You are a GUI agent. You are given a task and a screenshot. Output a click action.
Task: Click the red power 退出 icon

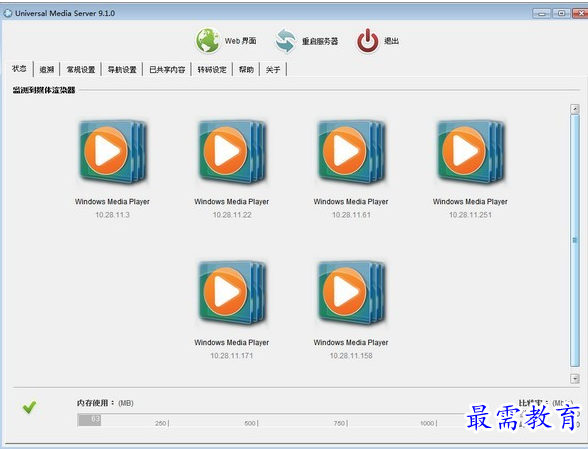tap(368, 41)
